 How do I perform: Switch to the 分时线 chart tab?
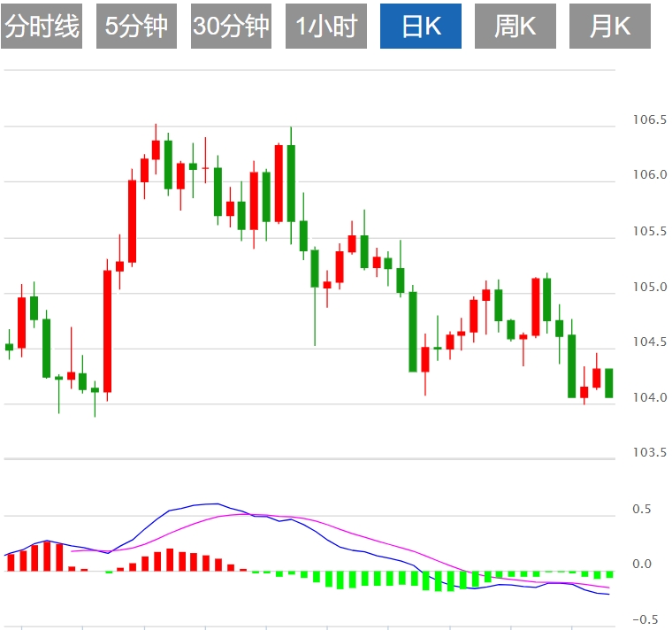point(42,27)
